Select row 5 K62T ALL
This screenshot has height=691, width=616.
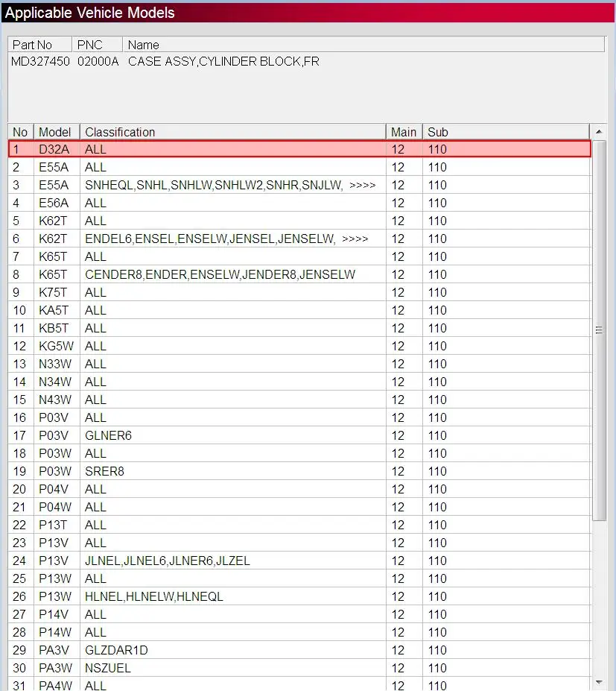[299, 221]
